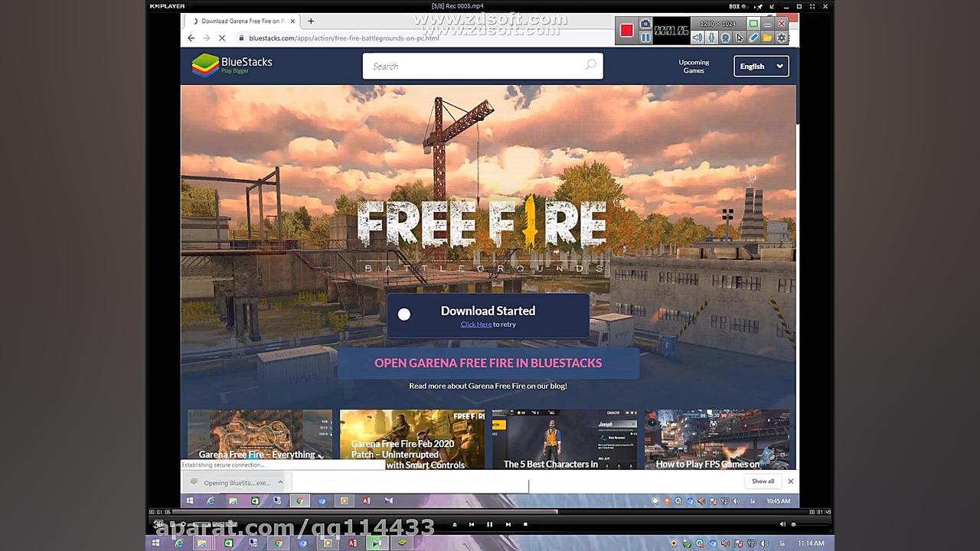
Task: Pause recording with the recorder pause icon
Action: [645, 37]
